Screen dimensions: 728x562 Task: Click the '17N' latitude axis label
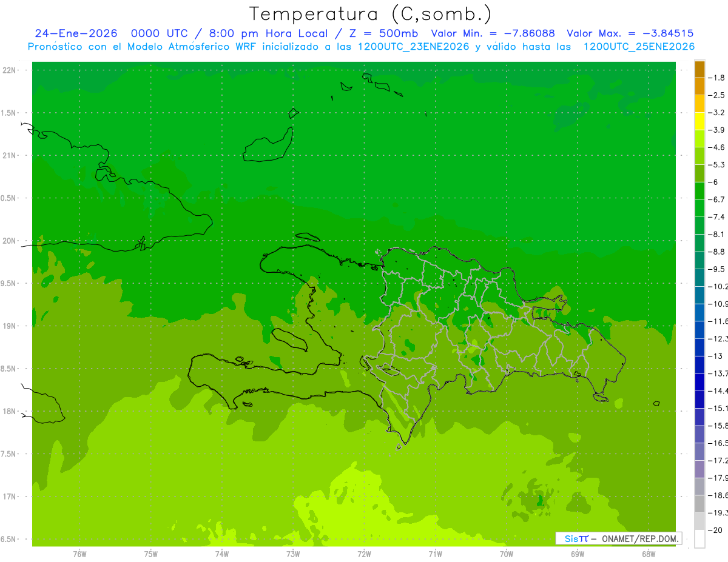tap(9, 497)
